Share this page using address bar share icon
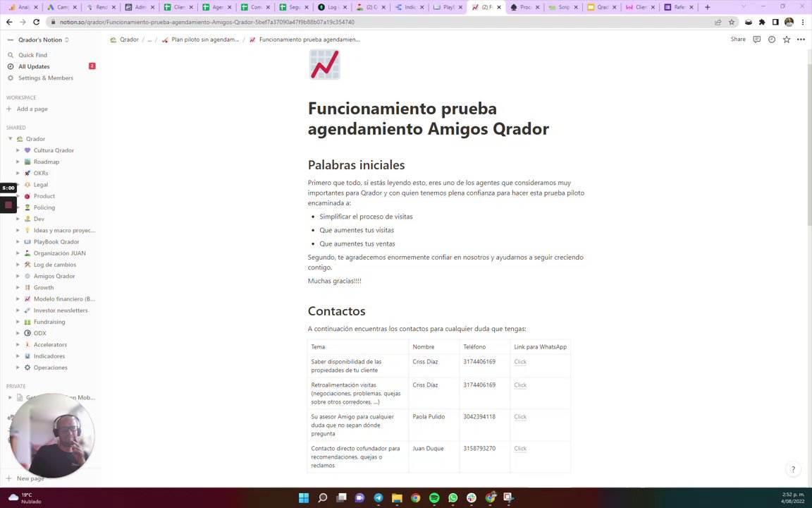The image size is (812, 508). click(x=718, y=23)
